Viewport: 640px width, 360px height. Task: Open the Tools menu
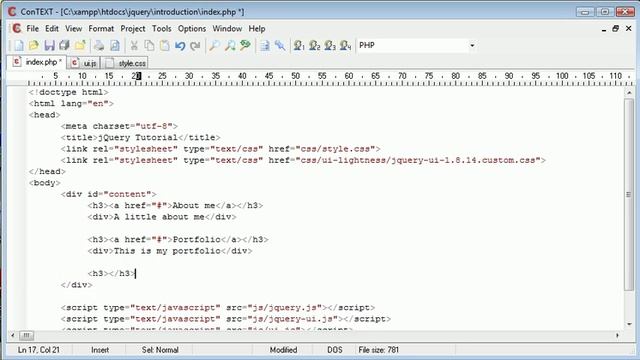click(x=162, y=29)
